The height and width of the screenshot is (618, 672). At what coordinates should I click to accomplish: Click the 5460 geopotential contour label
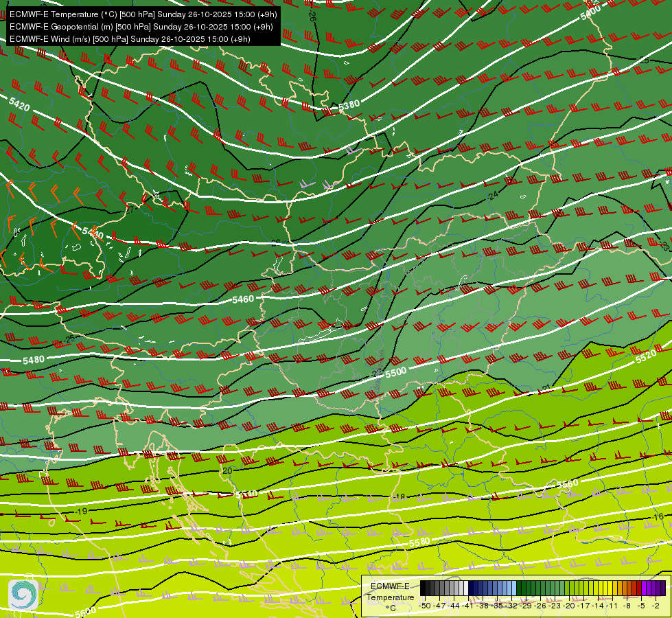(x=243, y=299)
